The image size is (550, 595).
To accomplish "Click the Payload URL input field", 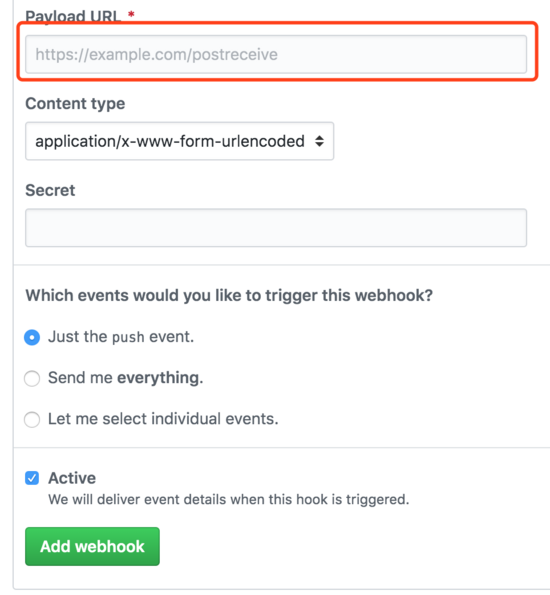I will tap(276, 54).
